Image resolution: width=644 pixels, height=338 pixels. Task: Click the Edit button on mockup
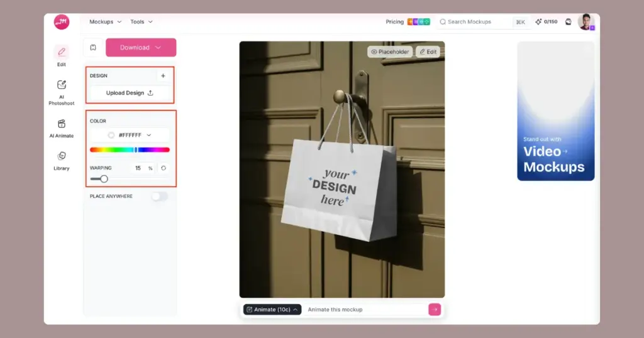[428, 52]
